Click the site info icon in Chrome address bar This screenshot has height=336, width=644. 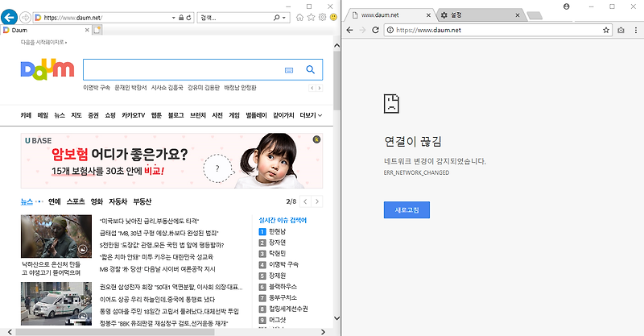click(390, 30)
